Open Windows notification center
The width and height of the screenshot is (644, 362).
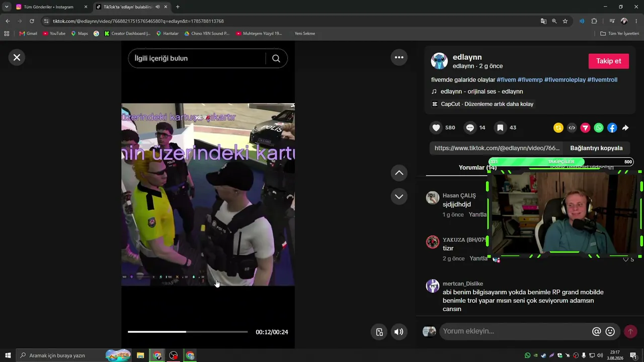pos(633,355)
